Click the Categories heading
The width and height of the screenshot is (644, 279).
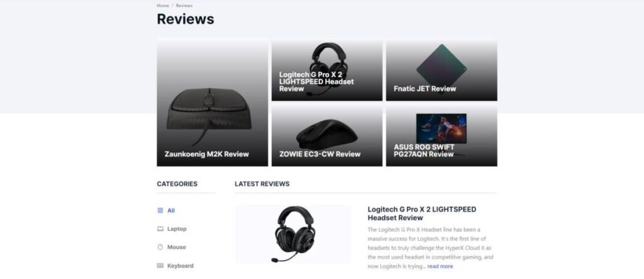(x=177, y=184)
